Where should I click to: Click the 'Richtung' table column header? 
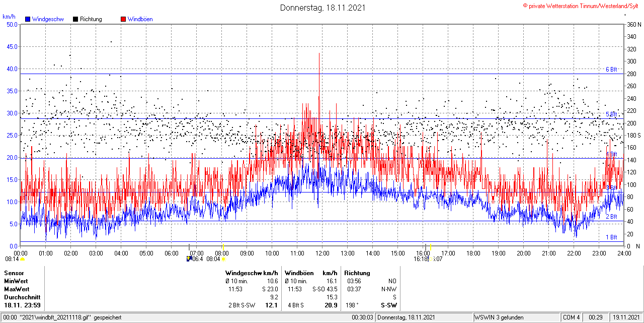tap(357, 273)
